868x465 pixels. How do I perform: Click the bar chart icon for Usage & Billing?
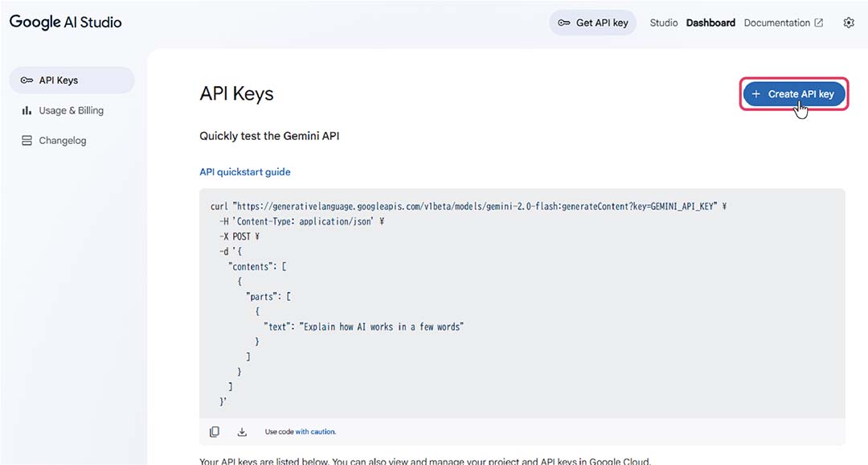pos(27,110)
